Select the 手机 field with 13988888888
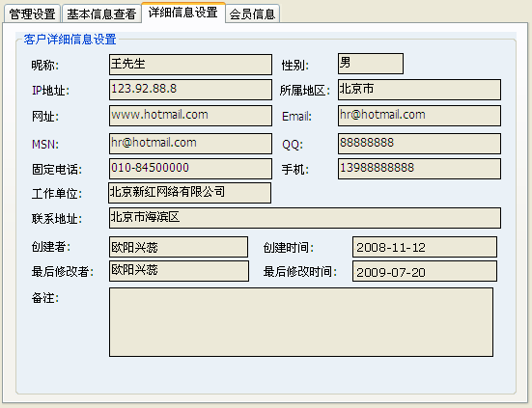532x408 pixels. tap(419, 169)
